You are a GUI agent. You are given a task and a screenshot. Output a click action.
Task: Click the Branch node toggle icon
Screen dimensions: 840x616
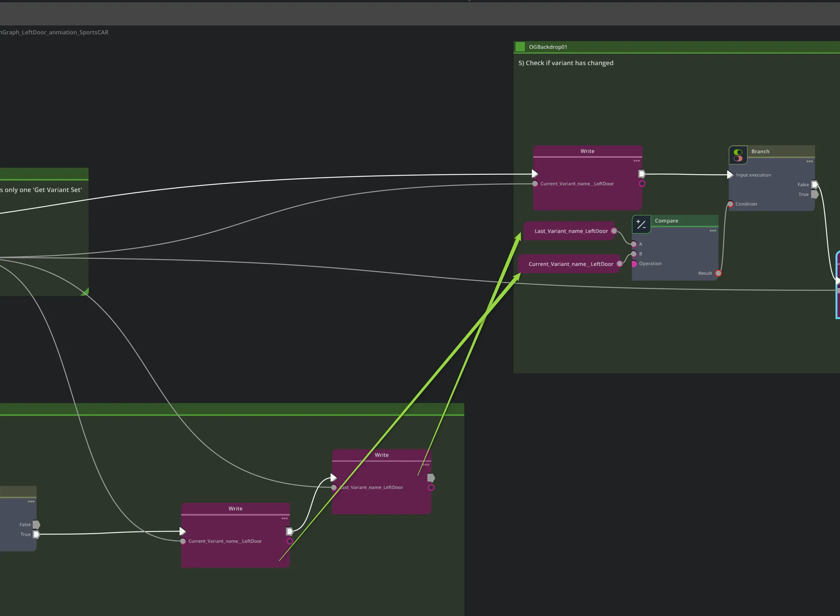click(x=738, y=155)
